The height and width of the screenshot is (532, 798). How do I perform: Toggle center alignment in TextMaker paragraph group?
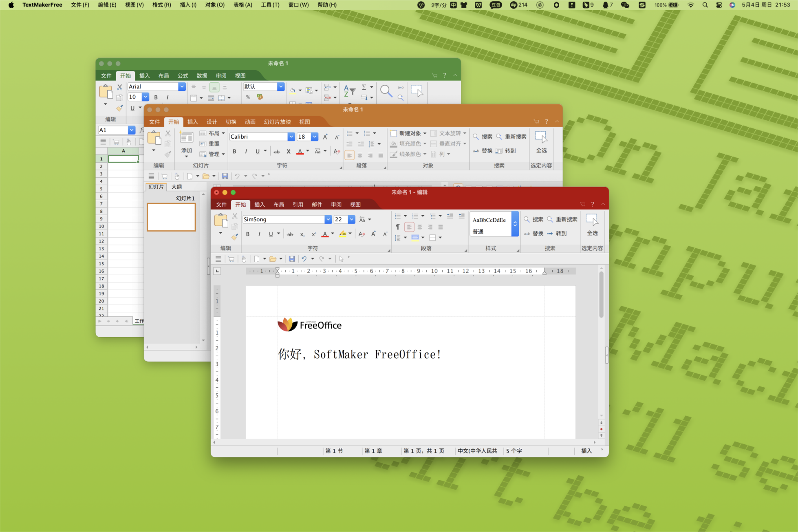[x=420, y=227]
